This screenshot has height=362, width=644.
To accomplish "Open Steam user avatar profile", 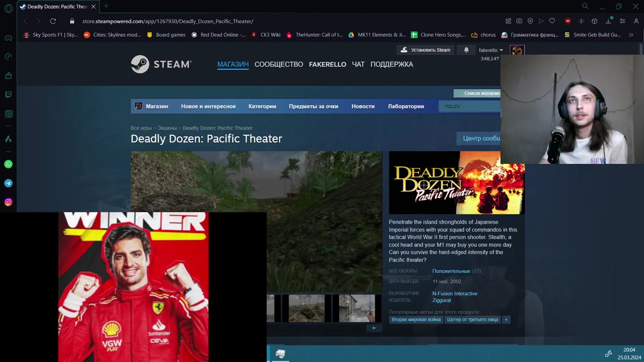I will tap(517, 50).
